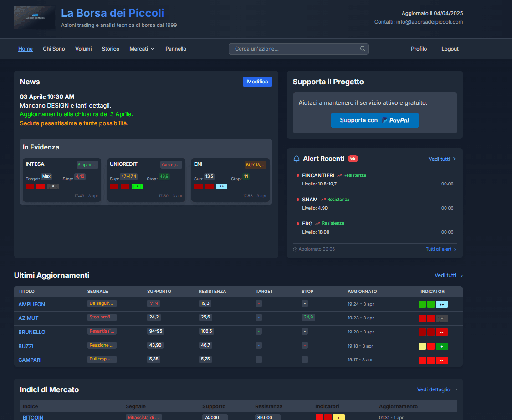
Task: Open the Pannello menu item
Action: point(176,49)
